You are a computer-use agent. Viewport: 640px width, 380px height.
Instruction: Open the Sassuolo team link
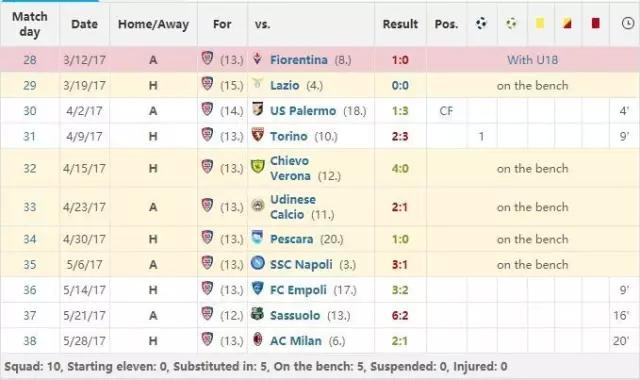[295, 315]
